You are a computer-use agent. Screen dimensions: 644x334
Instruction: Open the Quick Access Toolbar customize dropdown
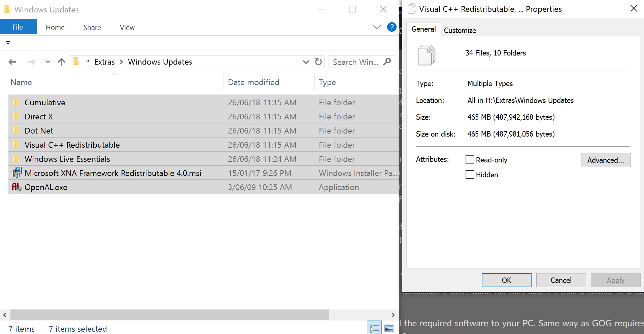[x=8, y=43]
